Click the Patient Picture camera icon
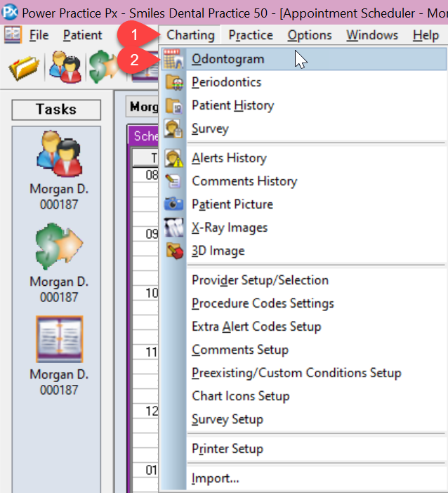Screen dimensions: 448x493 [x=173, y=204]
